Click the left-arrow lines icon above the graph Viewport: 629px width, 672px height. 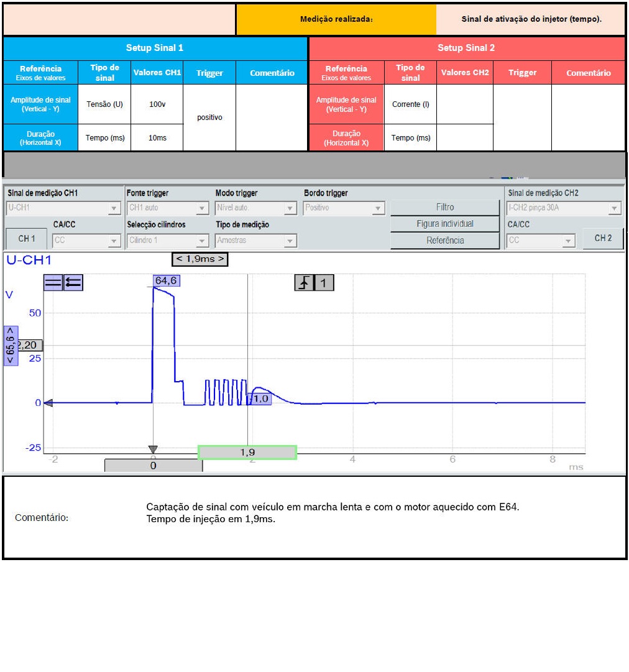pos(73,283)
